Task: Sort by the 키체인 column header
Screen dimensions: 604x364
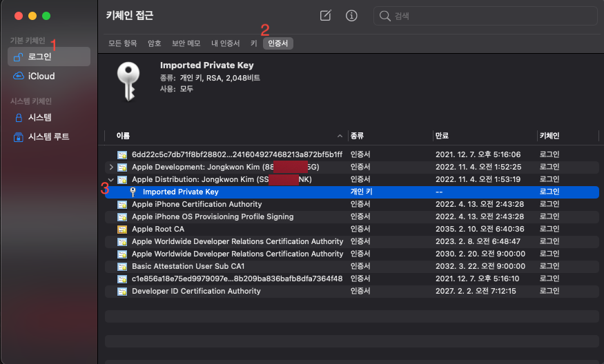Action: pyautogui.click(x=549, y=136)
